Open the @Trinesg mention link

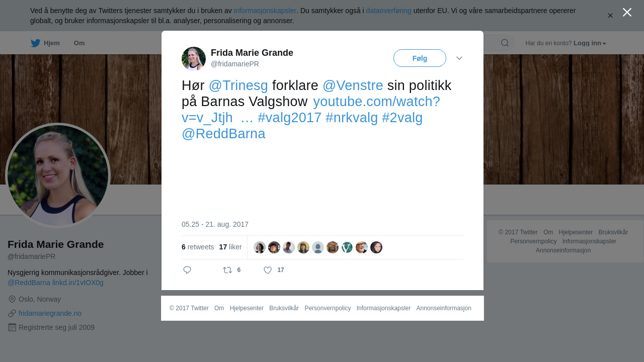[238, 85]
